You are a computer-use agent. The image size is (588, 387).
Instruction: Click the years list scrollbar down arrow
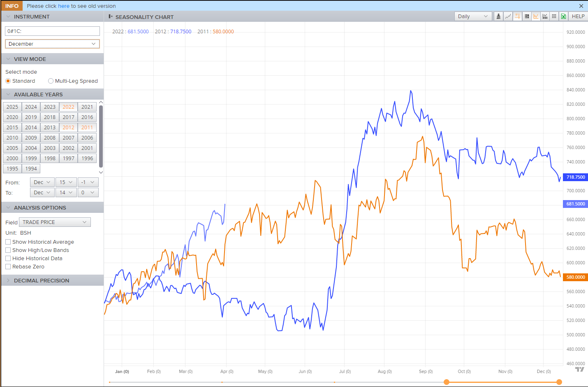click(x=101, y=173)
